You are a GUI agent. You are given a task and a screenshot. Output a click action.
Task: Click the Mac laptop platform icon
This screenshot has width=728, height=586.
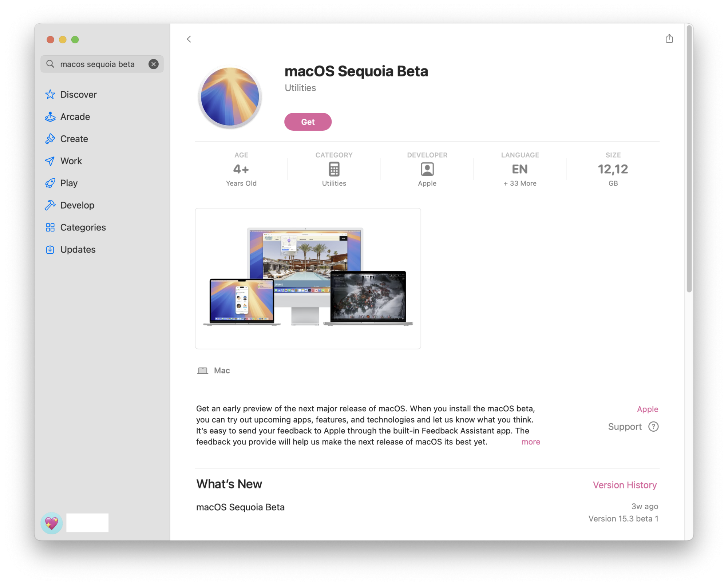202,371
